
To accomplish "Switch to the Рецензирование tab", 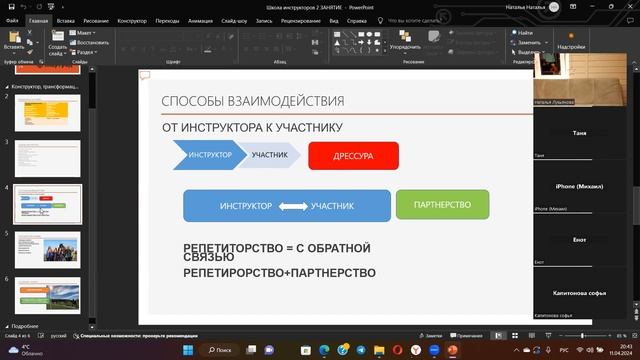I will (301, 20).
